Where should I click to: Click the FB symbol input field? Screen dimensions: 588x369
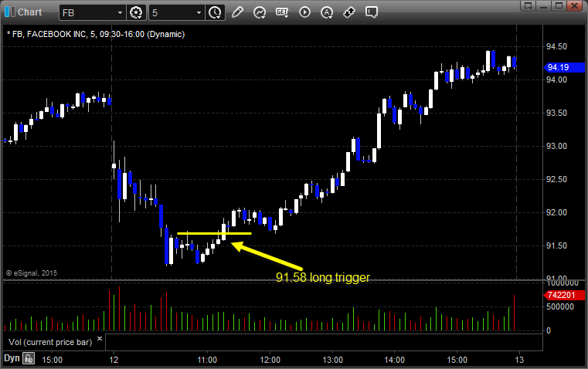87,12
